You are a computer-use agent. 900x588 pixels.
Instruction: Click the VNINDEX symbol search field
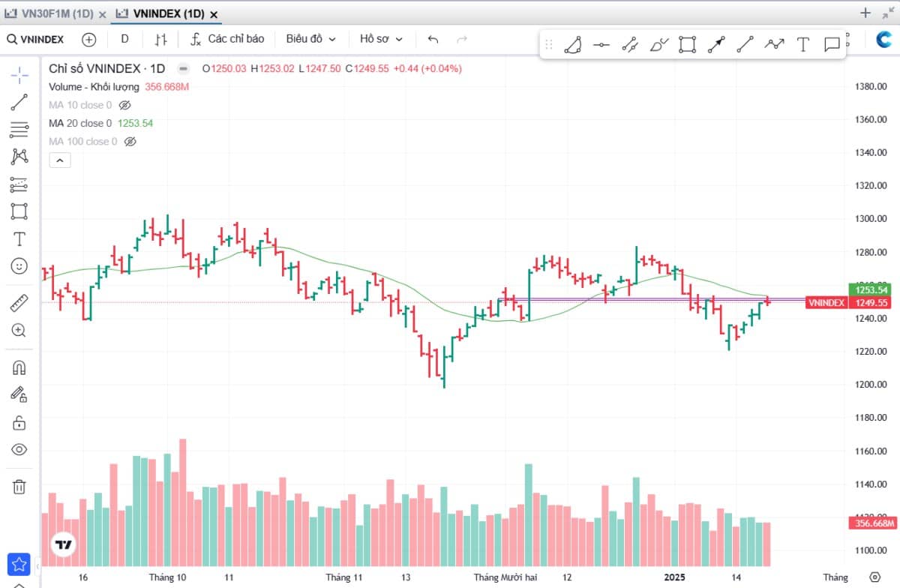tap(37, 39)
